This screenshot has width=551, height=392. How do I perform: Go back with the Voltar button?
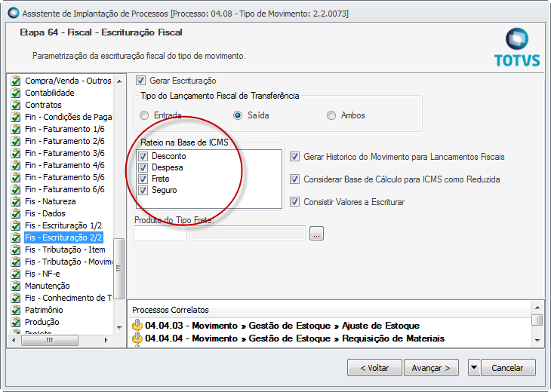[x=374, y=368]
